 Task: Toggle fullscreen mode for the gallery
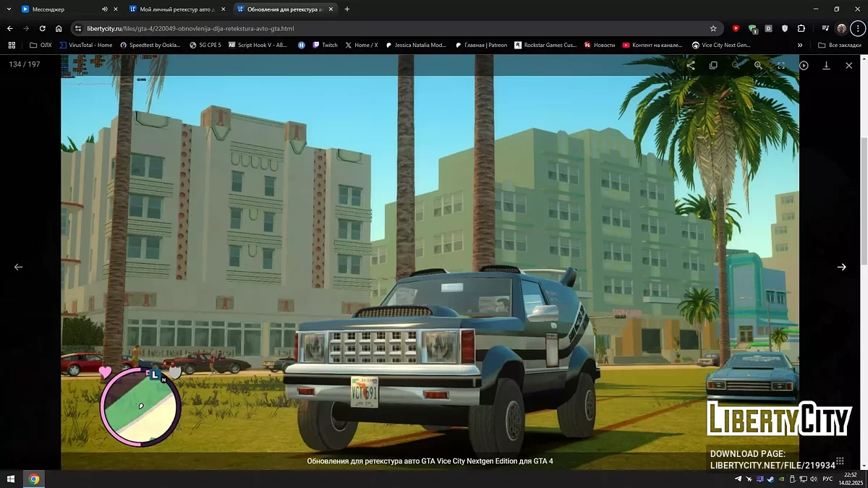[x=781, y=65]
